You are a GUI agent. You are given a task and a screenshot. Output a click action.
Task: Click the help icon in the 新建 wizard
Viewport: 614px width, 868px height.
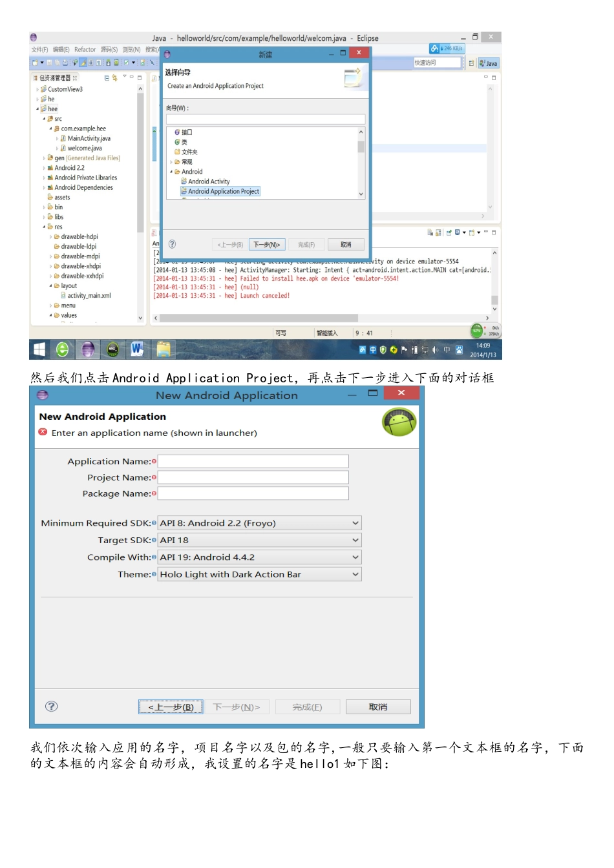click(172, 244)
